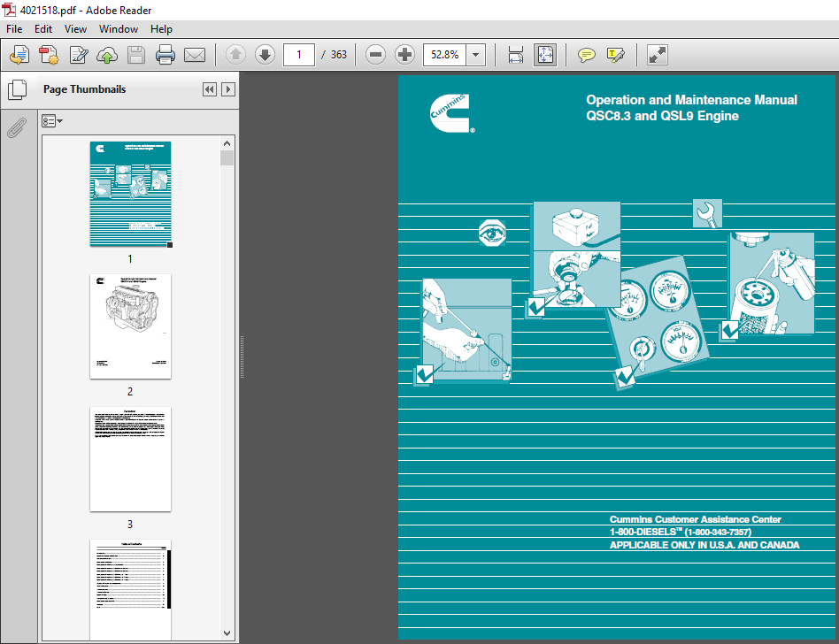
Task: Click the 1-800-DIESELS phone number text
Action: [x=681, y=532]
